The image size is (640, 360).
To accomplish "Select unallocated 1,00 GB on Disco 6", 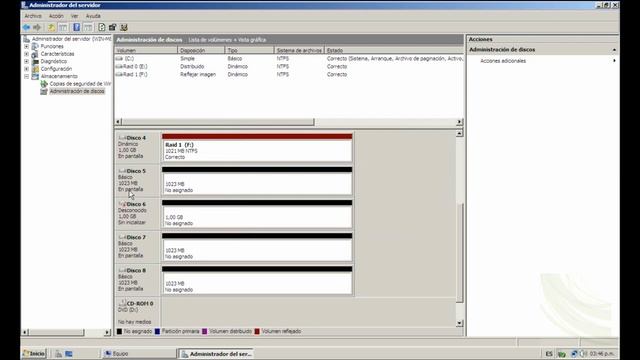I will coord(257,214).
